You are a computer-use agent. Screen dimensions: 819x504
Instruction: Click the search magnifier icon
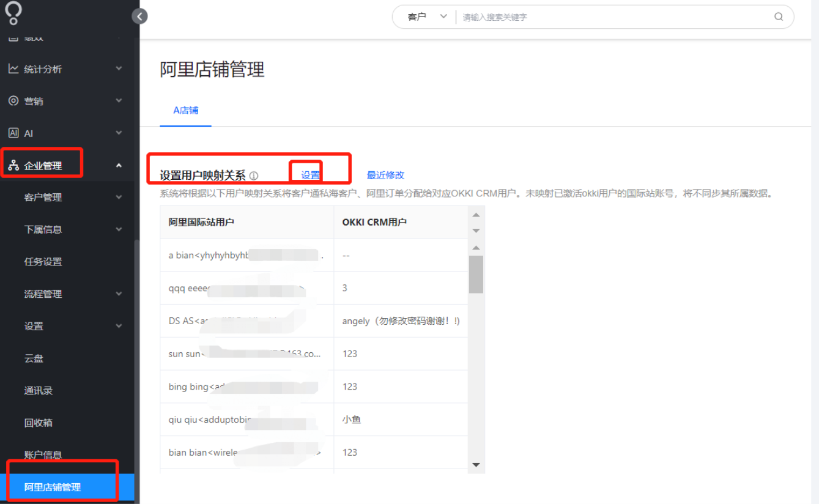tap(779, 17)
